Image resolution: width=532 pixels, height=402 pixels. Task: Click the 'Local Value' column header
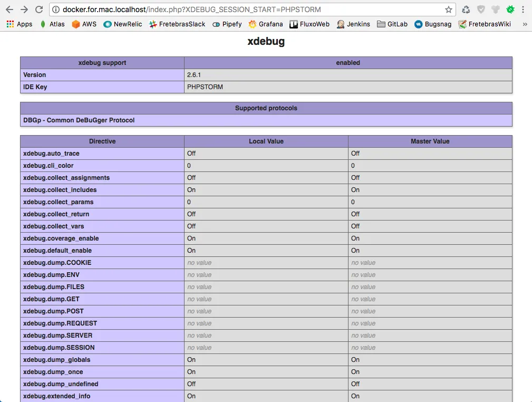pos(266,141)
